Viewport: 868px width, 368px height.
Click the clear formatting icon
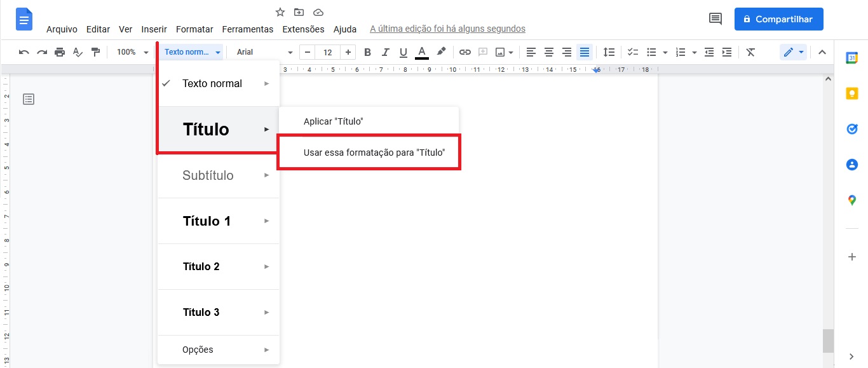(750, 52)
